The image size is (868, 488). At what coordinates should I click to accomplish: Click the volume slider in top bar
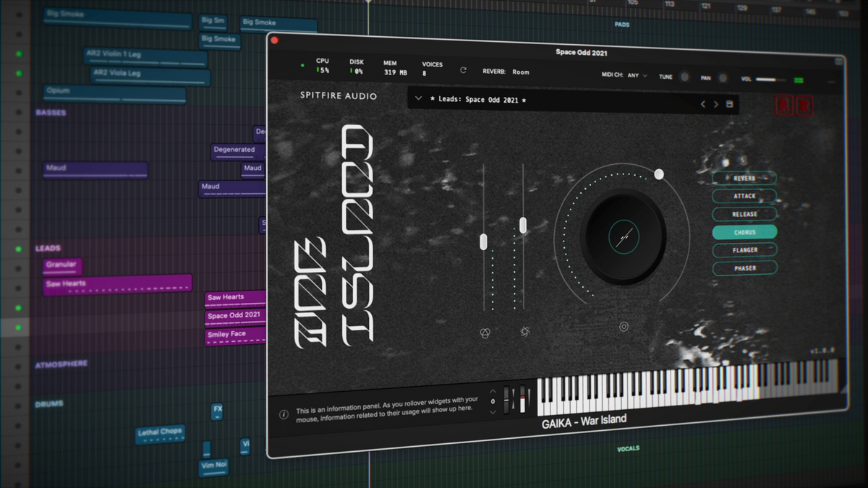(770, 79)
